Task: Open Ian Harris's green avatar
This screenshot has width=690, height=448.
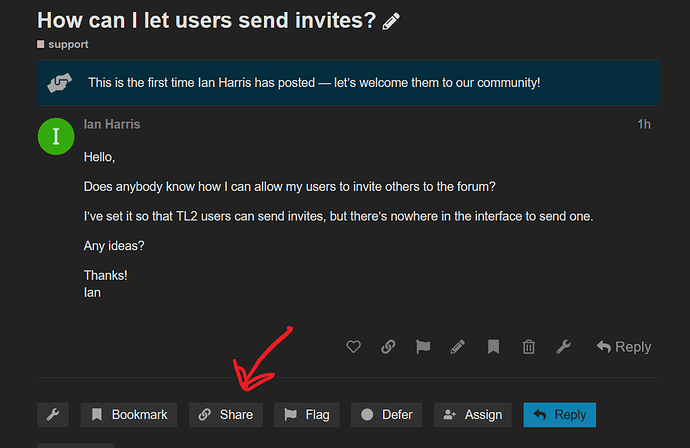Action: [x=56, y=136]
